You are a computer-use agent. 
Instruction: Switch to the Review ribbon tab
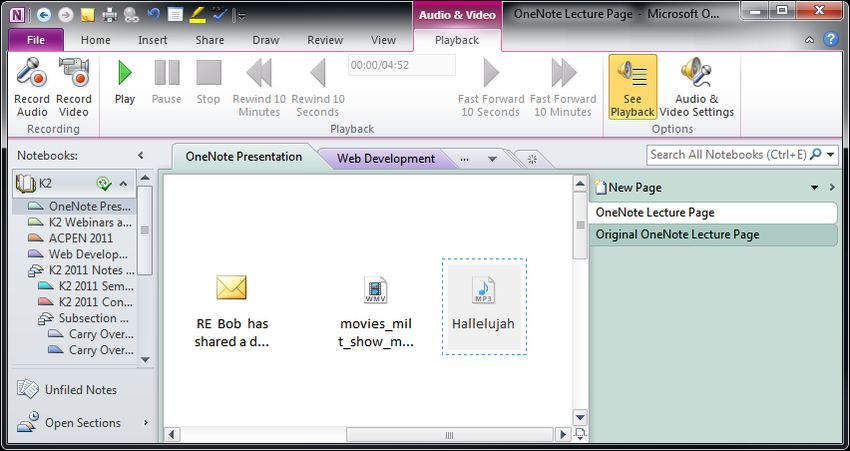click(x=325, y=40)
